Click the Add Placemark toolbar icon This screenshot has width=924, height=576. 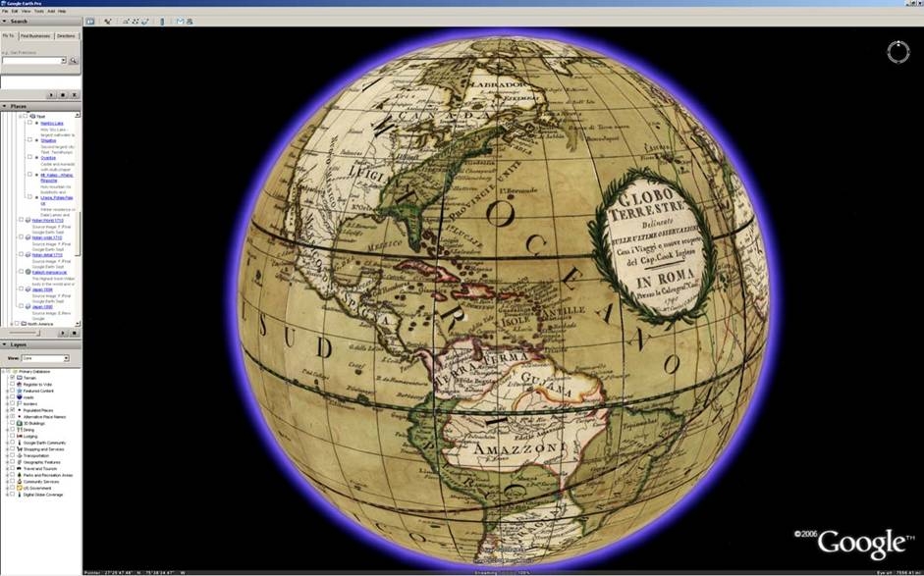coord(108,21)
